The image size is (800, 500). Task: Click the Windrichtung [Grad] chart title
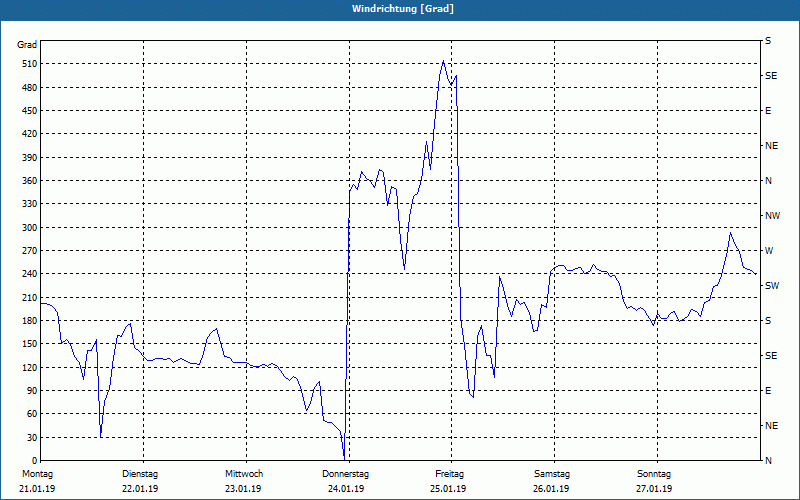[x=403, y=9]
